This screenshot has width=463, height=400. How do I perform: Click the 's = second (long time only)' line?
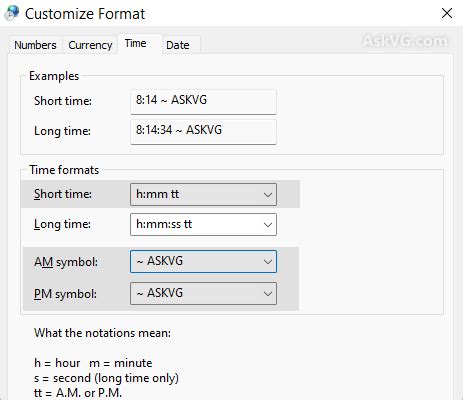tap(106, 378)
